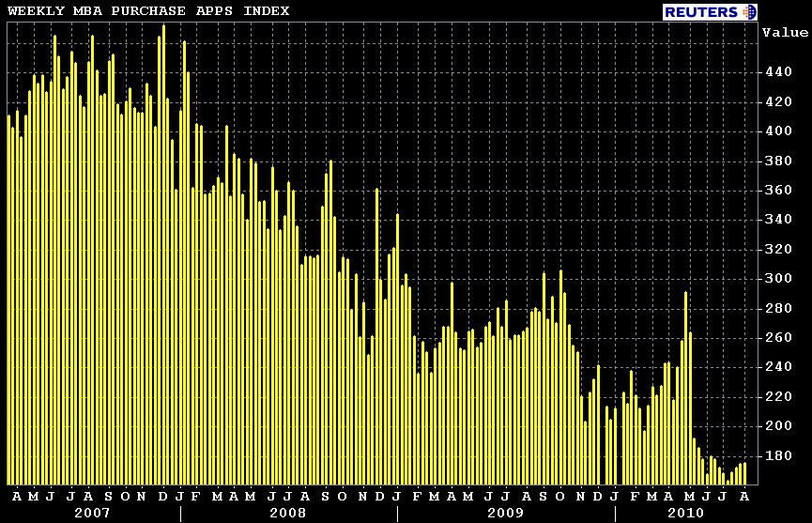Select the 240 y-axis label
Image resolution: width=812 pixels, height=523 pixels.
(x=777, y=367)
